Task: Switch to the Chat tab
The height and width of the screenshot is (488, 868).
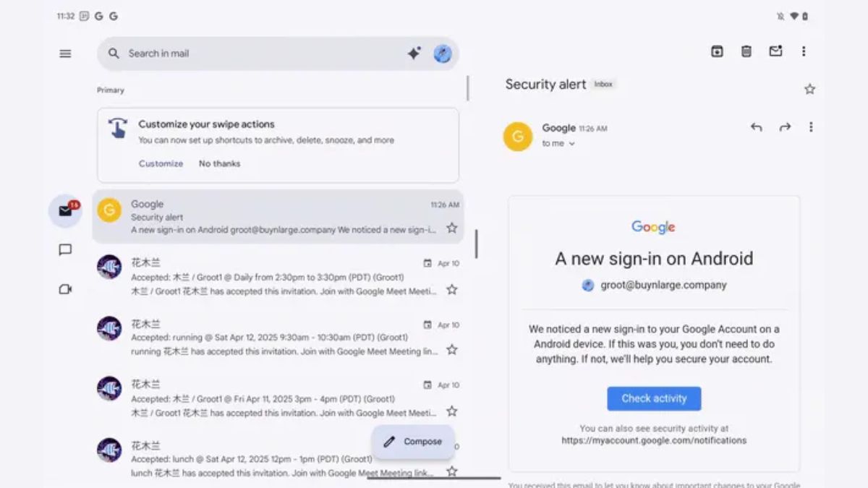Action: click(65, 250)
